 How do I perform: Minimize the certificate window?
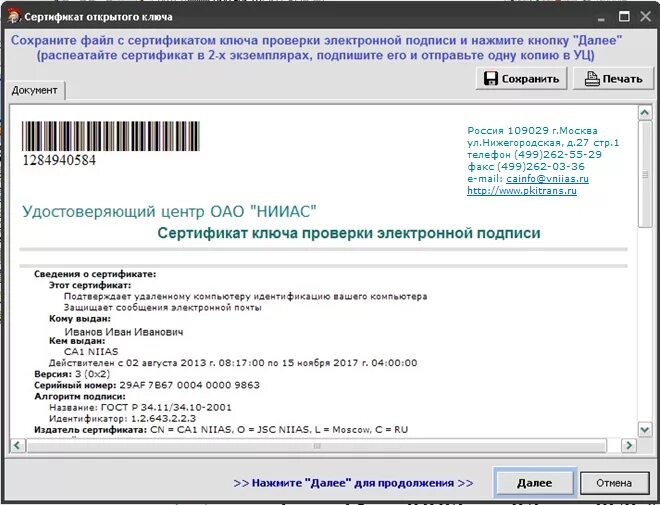coord(601,18)
